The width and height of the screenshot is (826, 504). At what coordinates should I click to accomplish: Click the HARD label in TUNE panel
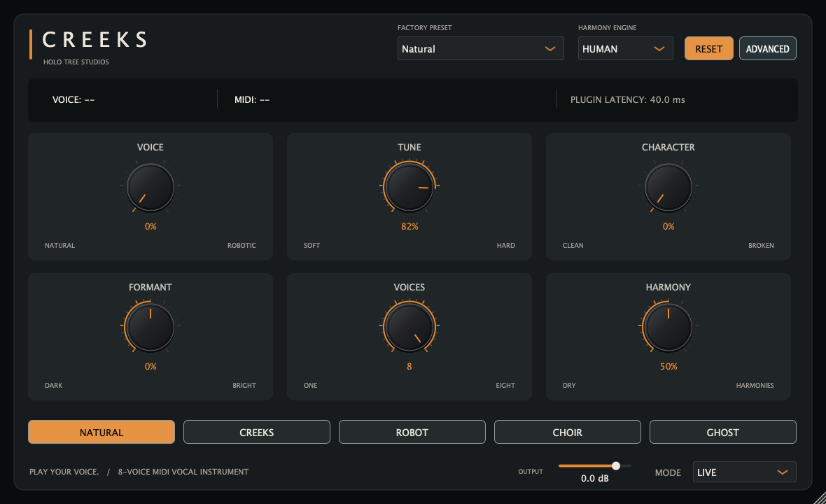pyautogui.click(x=505, y=246)
